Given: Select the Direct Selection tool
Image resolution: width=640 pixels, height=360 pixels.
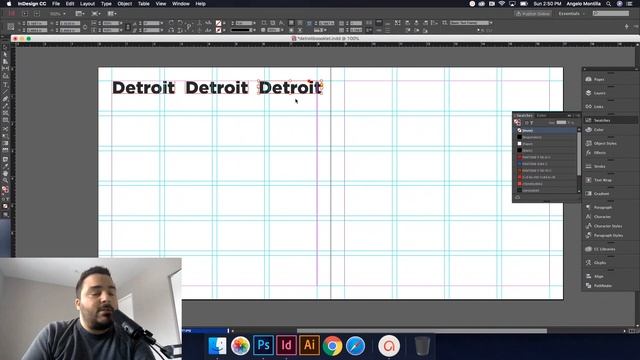Looking at the screenshot, I should coord(5,55).
